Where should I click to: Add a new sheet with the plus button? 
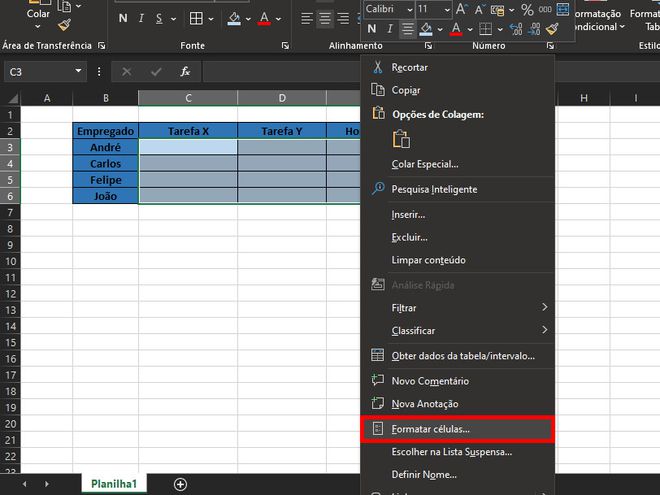(181, 484)
